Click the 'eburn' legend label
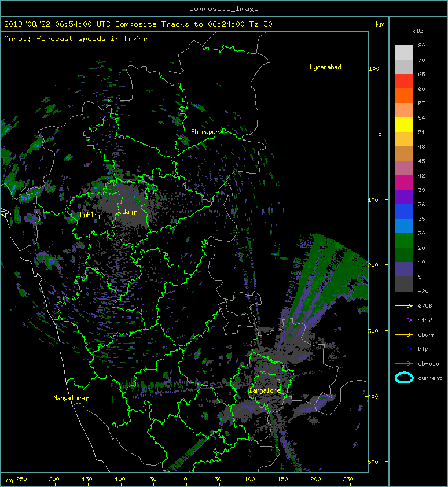This screenshot has width=448, height=487. [427, 335]
